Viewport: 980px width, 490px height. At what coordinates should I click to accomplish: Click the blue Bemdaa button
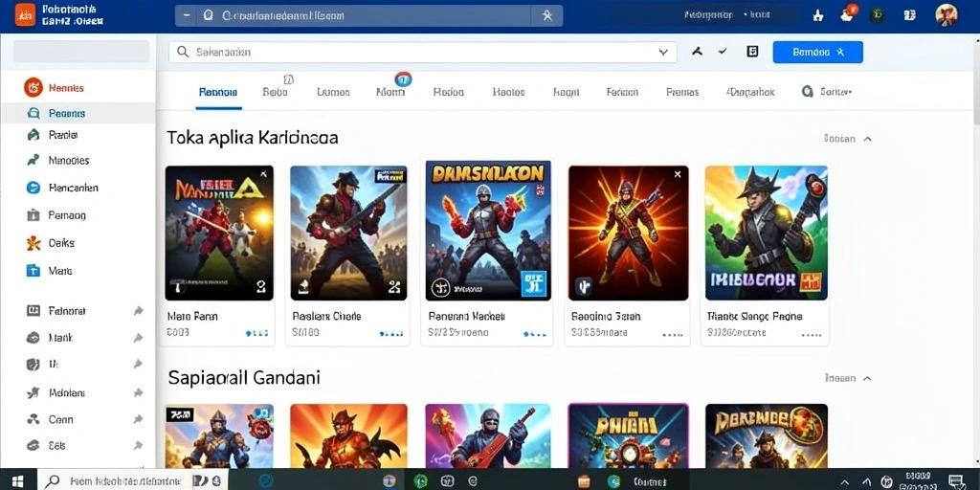(817, 53)
